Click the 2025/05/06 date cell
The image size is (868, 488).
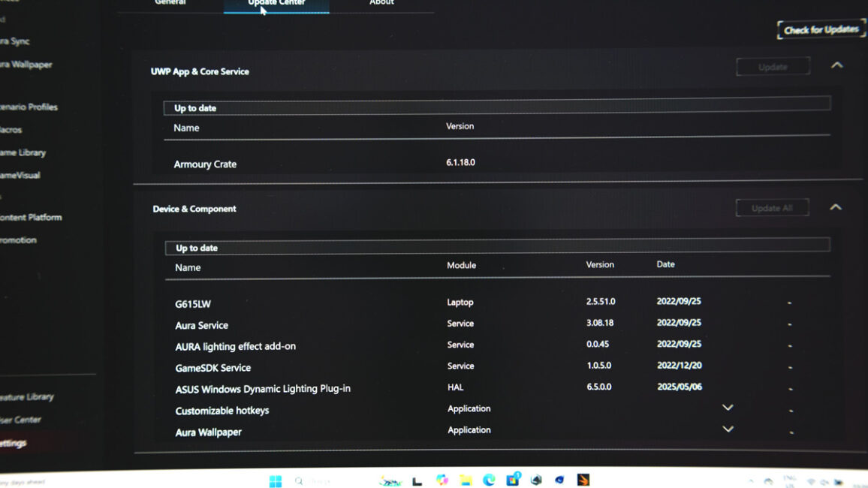(680, 387)
